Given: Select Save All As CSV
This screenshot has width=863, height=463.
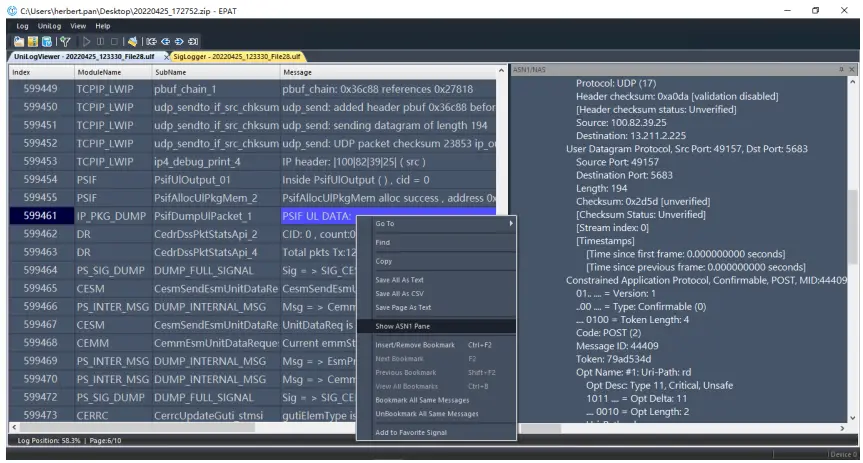Looking at the screenshot, I should [399, 293].
